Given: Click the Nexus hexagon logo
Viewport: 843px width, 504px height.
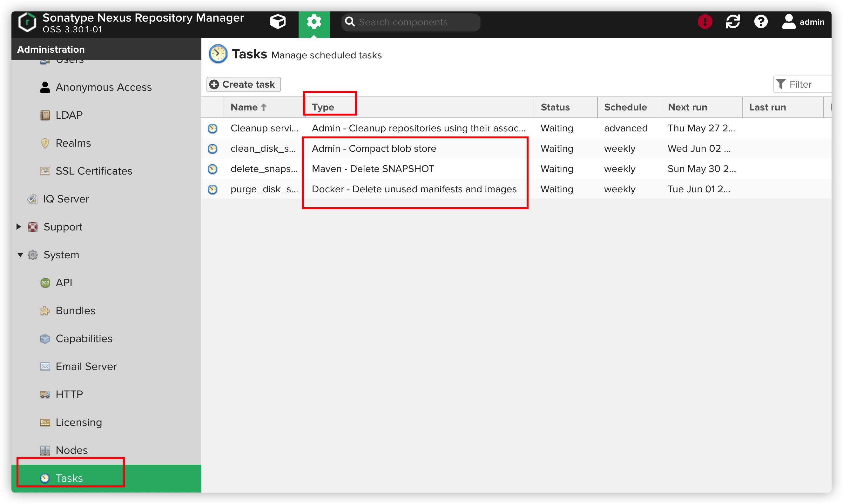Looking at the screenshot, I should click(x=27, y=23).
